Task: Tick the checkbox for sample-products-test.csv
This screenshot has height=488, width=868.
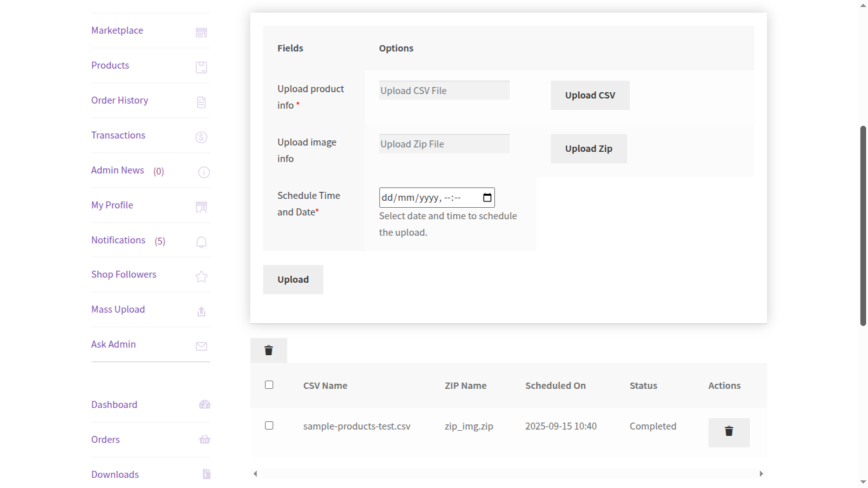Action: pyautogui.click(x=269, y=425)
